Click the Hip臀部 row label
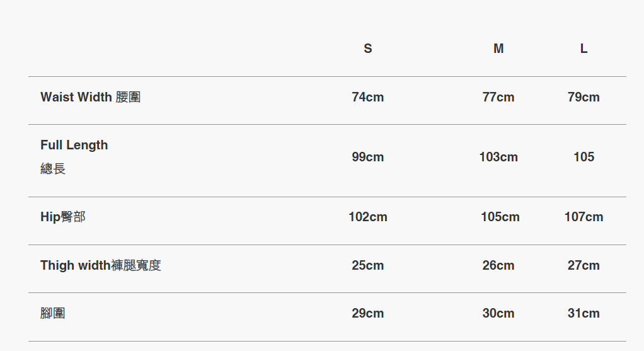Image resolution: width=644 pixels, height=351 pixels. coord(62,217)
